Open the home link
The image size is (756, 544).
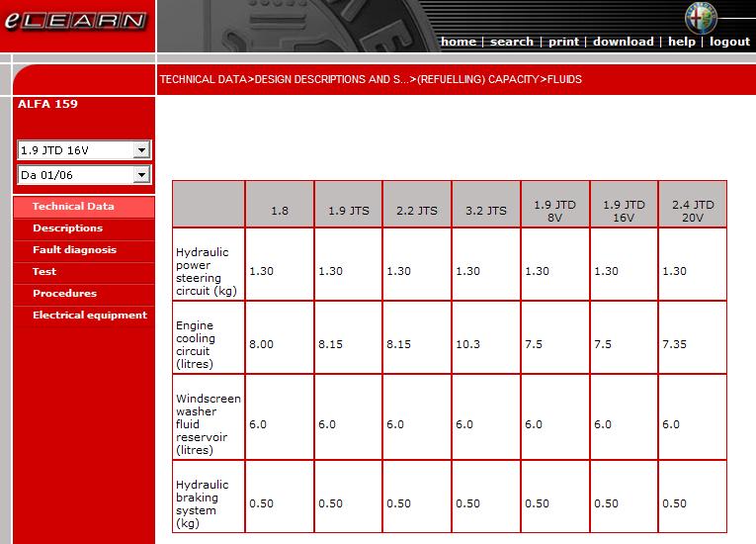458,42
